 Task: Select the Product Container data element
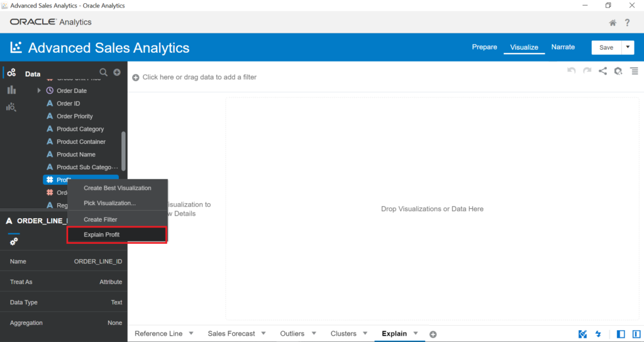tap(81, 141)
